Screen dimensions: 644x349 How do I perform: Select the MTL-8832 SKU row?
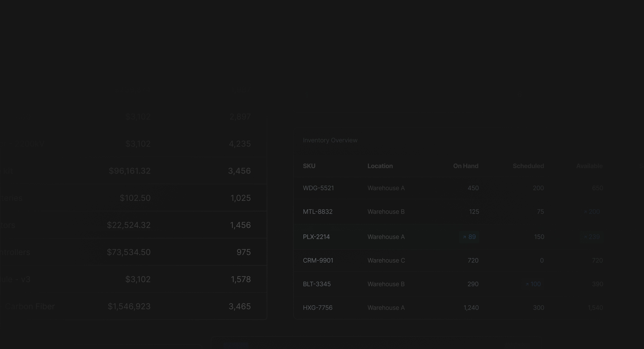tap(318, 212)
